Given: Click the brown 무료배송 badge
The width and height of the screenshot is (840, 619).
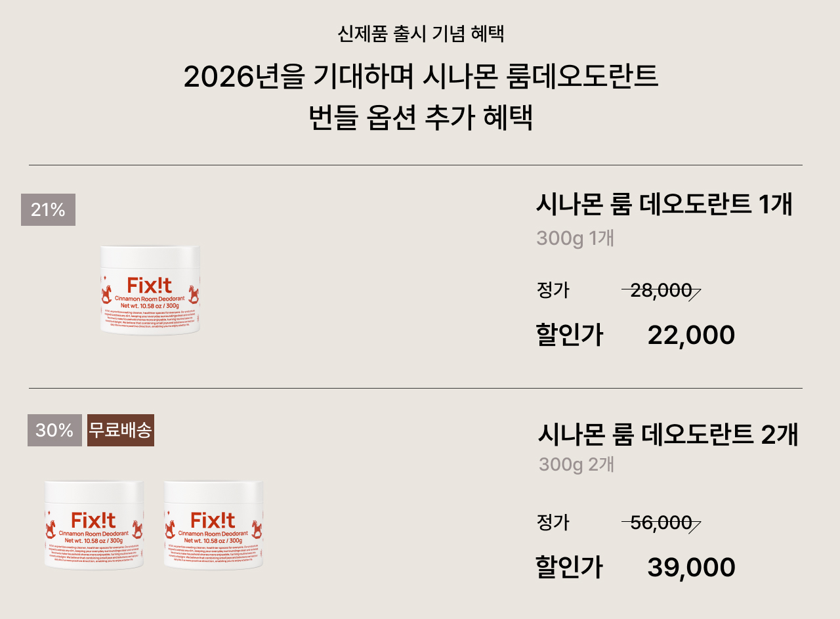Looking at the screenshot, I should click(x=121, y=431).
